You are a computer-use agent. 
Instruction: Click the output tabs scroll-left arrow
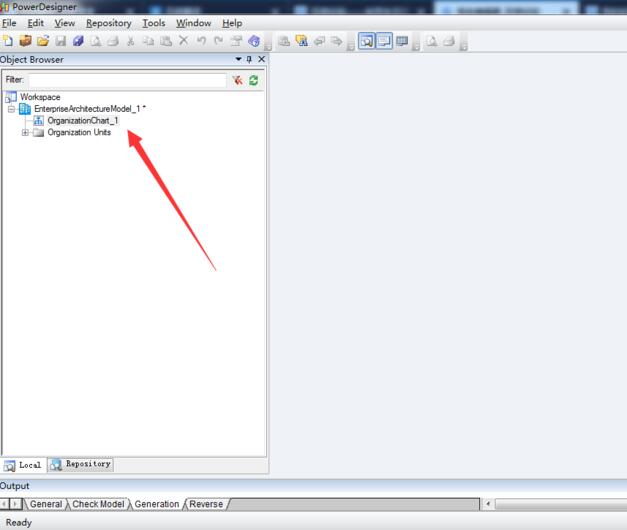click(x=4, y=504)
